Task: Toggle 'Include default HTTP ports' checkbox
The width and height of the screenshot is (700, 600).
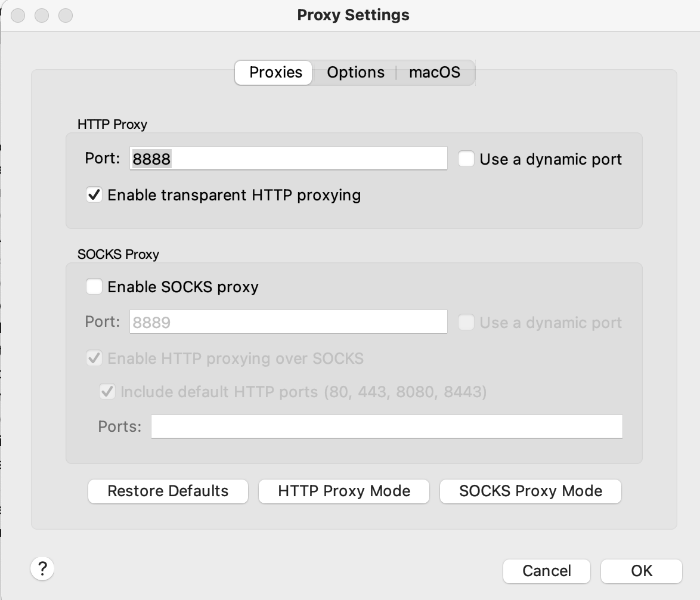Action: click(107, 392)
